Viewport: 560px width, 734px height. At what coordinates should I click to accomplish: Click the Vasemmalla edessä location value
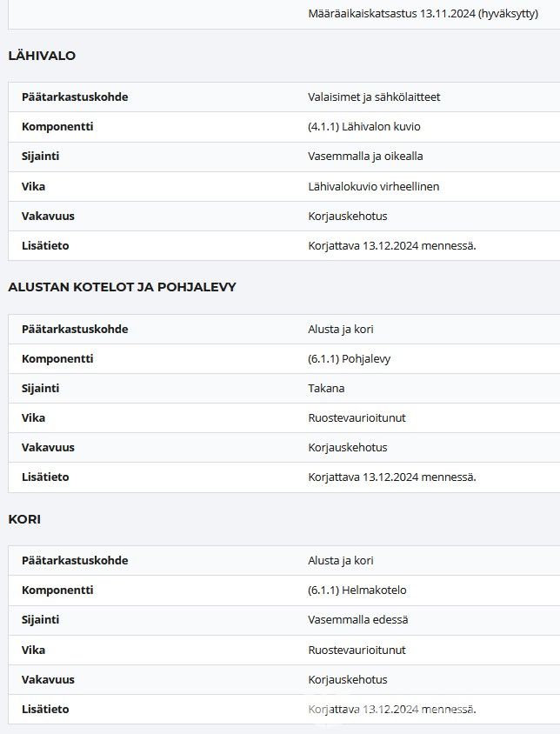(358, 620)
